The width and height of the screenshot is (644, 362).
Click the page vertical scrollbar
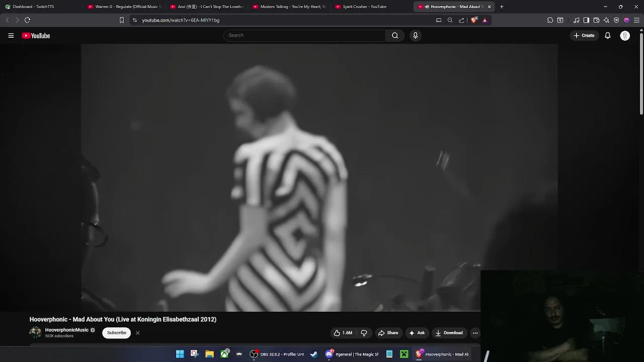[x=641, y=73]
